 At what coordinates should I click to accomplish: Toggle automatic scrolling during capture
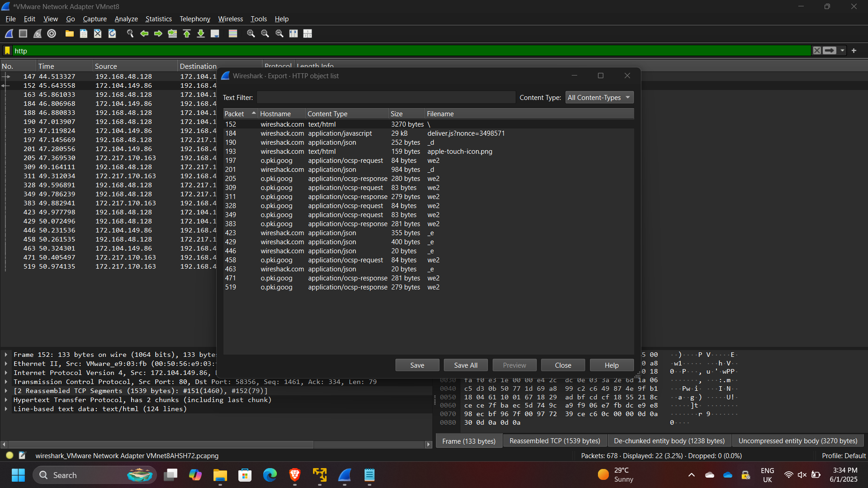[x=215, y=33]
